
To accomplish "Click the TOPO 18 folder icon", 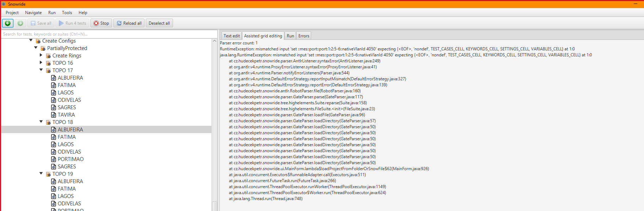I will tap(48, 123).
